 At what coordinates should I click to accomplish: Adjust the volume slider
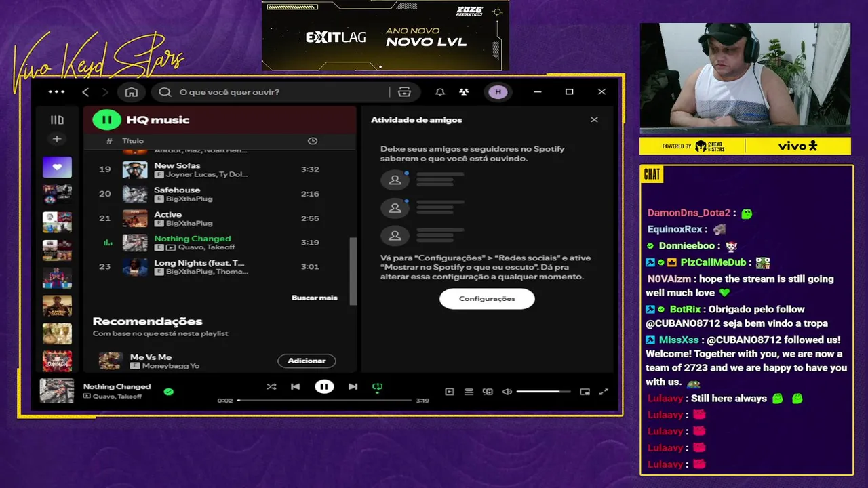pyautogui.click(x=543, y=392)
